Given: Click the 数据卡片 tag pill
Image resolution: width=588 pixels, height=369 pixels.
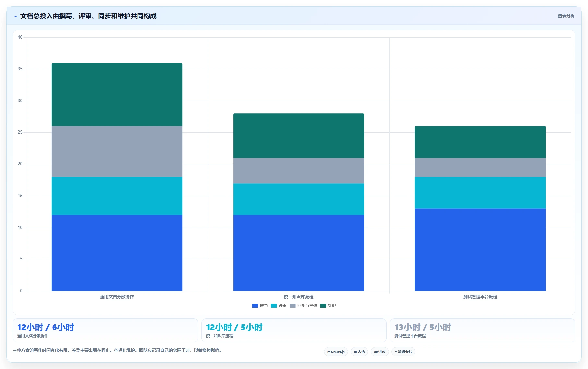Looking at the screenshot, I should (x=403, y=352).
